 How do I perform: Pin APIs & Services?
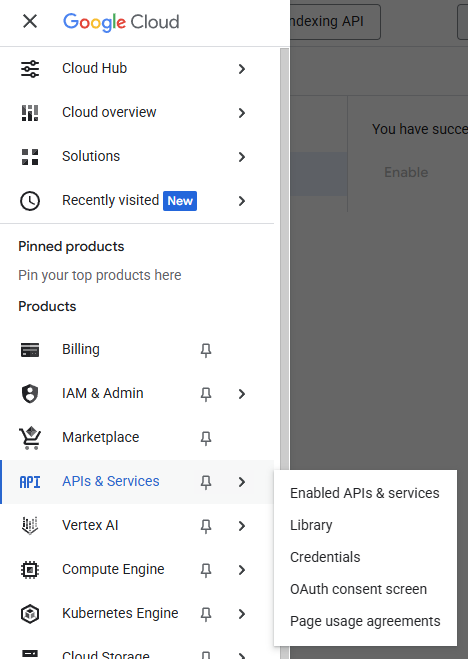click(206, 482)
